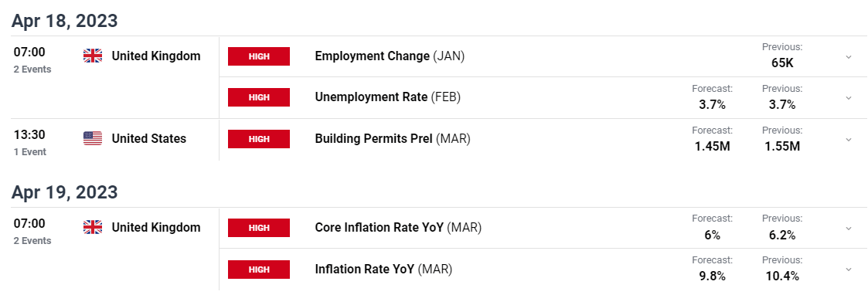Viewport: 868px width, 295px height.
Task: Expand the Unemployment Rate (FEB) row chevron
Action: pyautogui.click(x=849, y=98)
